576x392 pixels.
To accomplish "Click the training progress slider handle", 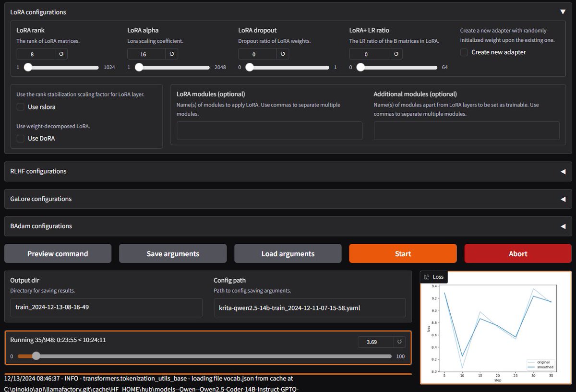I will (36, 356).
